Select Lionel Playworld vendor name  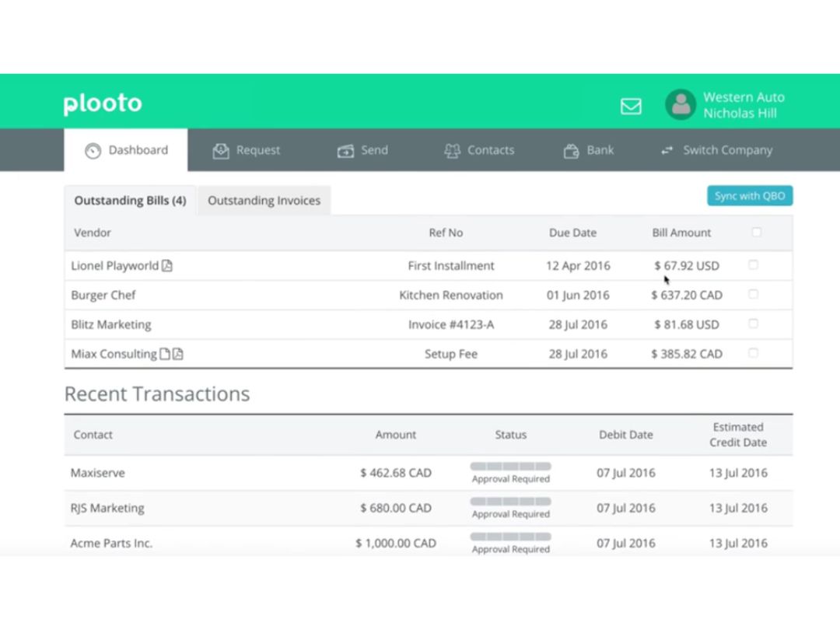point(114,266)
